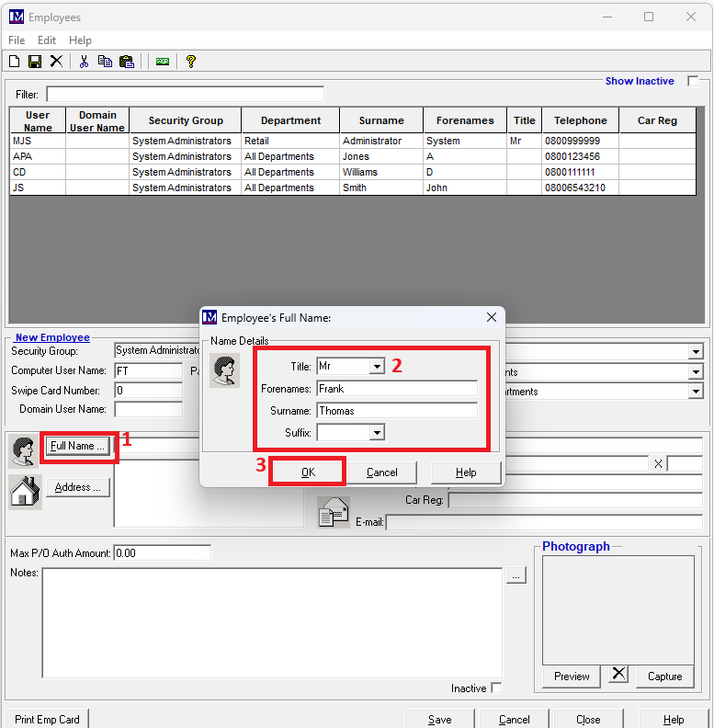Viewport: 714px width, 728px height.
Task: Tick the Inactive checkbox below Notes
Action: (496, 688)
